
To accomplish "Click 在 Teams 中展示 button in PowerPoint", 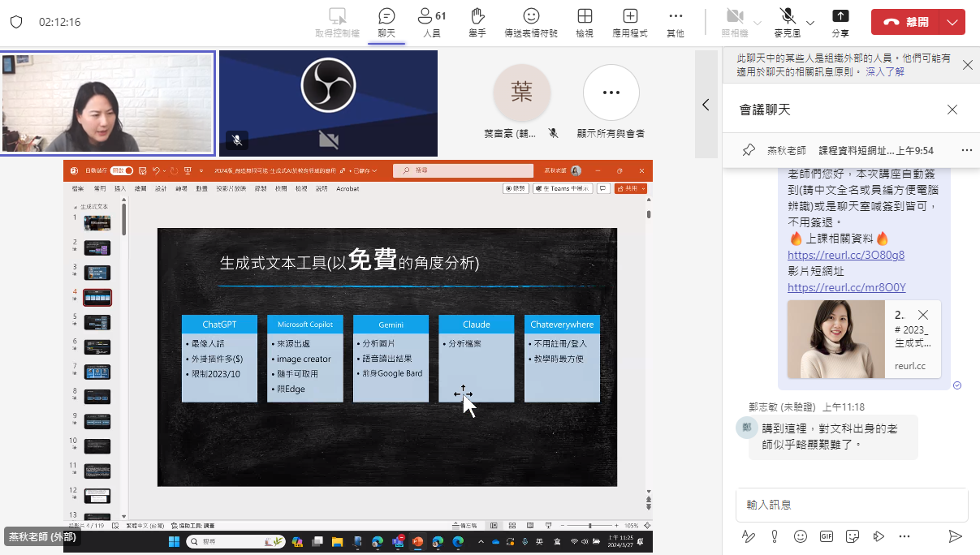I will pos(561,188).
